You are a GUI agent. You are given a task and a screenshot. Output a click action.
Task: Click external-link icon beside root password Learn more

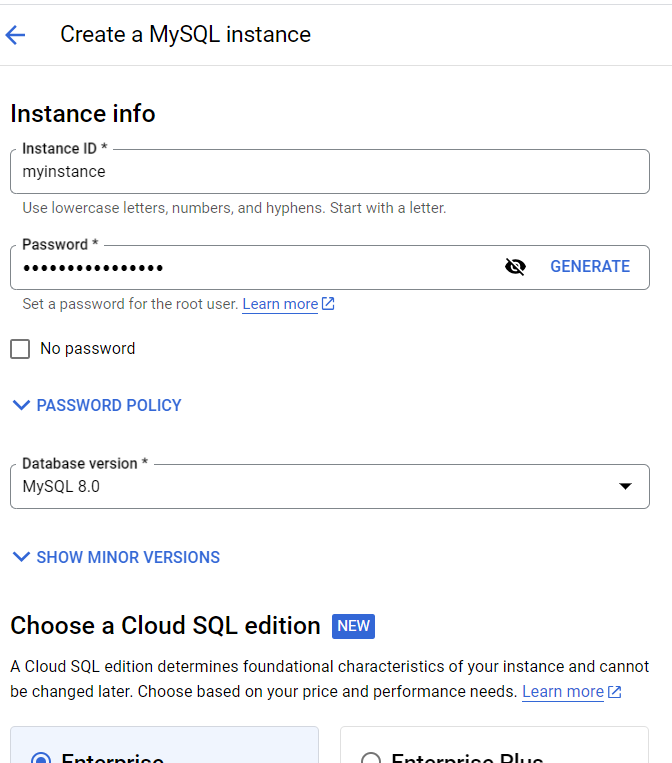click(328, 304)
